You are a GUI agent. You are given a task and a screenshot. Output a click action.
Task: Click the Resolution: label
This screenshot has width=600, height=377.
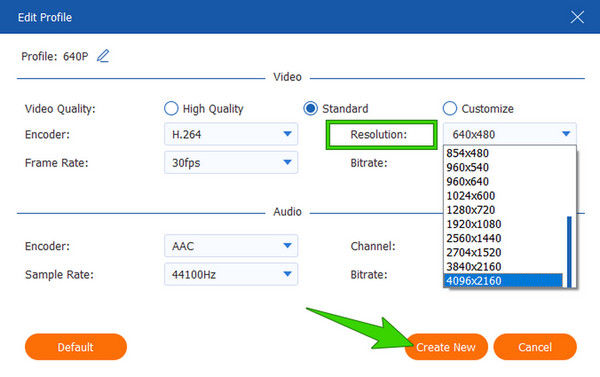(378, 134)
